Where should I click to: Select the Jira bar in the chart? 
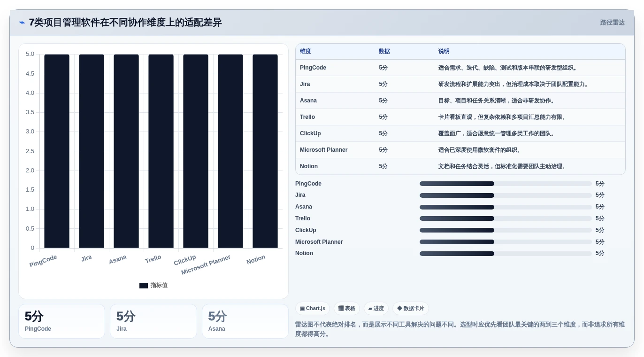coord(92,151)
